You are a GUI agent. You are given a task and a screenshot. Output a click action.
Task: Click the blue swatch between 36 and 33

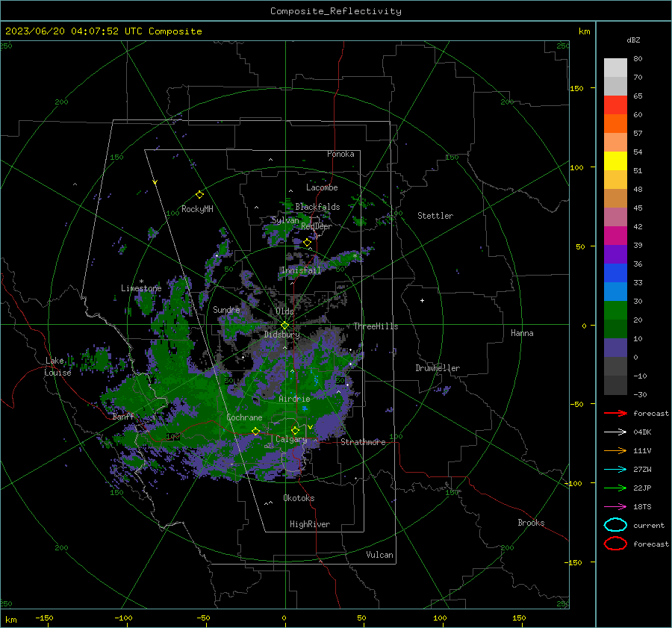click(615, 273)
